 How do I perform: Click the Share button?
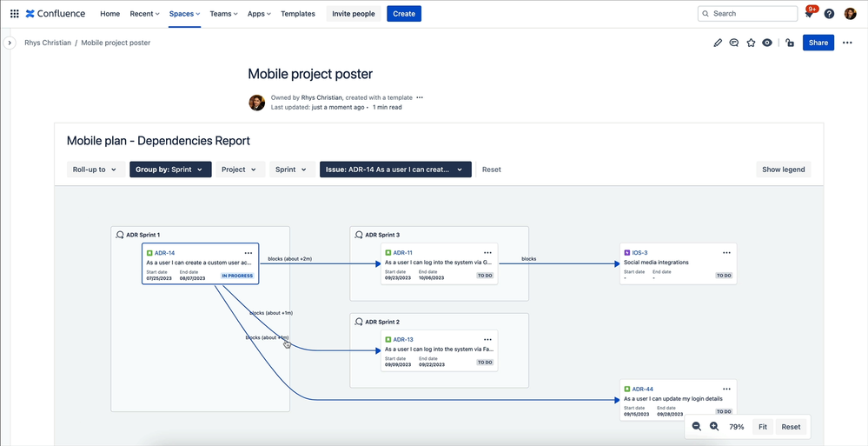818,43
